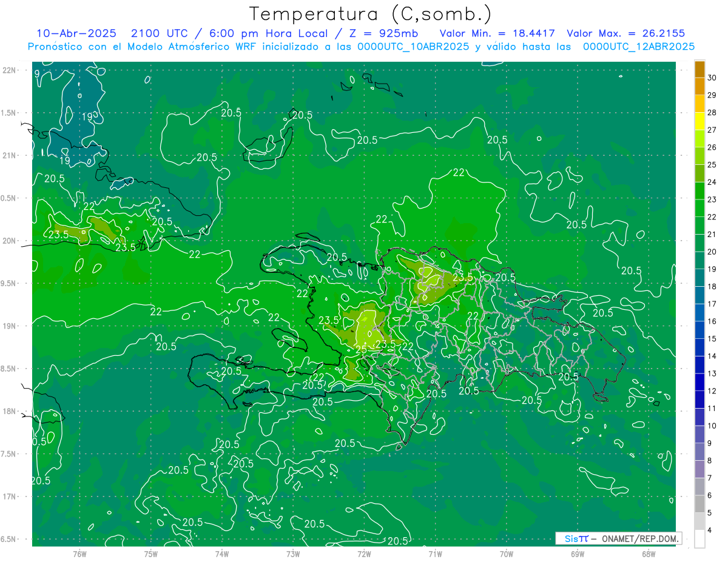Click the '25' contour label over Haiti
728x562 pixels.
[360, 349]
